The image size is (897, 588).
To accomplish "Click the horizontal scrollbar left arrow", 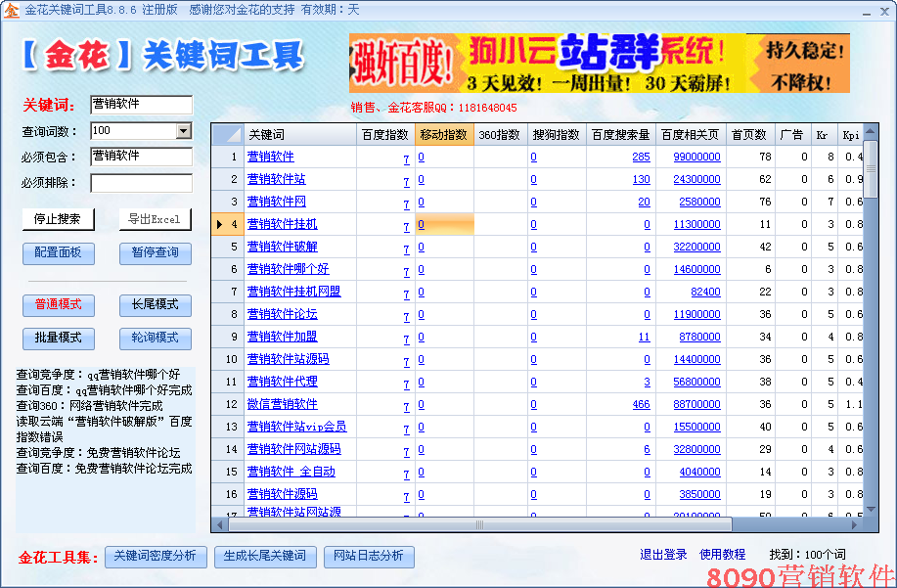I will click(217, 525).
